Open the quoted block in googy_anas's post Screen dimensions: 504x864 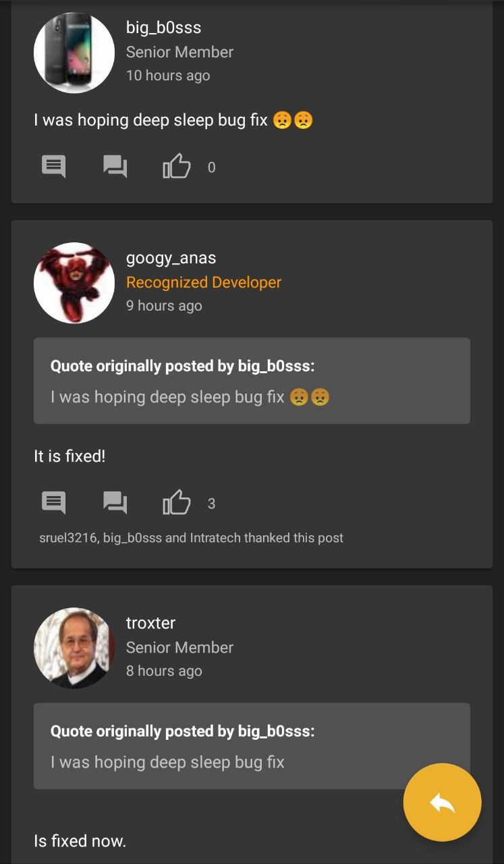[x=252, y=381]
